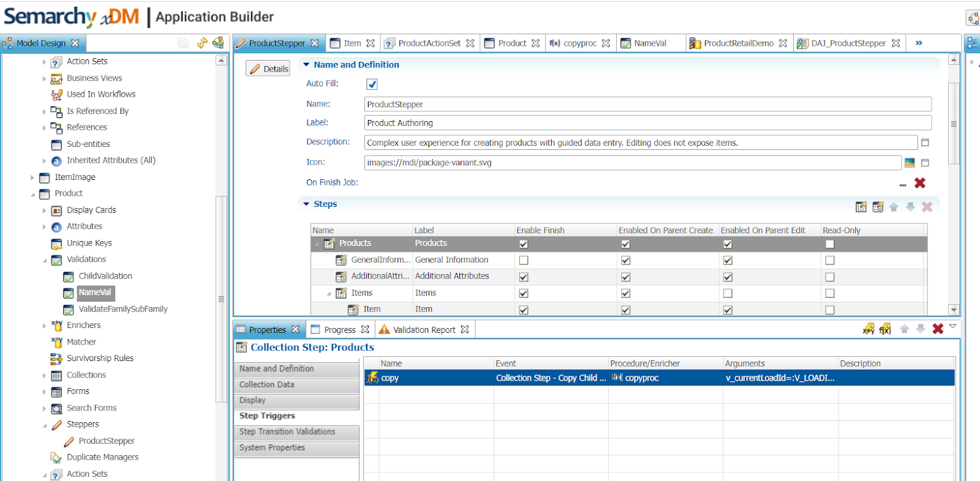Toggle Enabled On Parent Edit for Items step
Viewport: 980px width, 481px height.
coord(728,293)
